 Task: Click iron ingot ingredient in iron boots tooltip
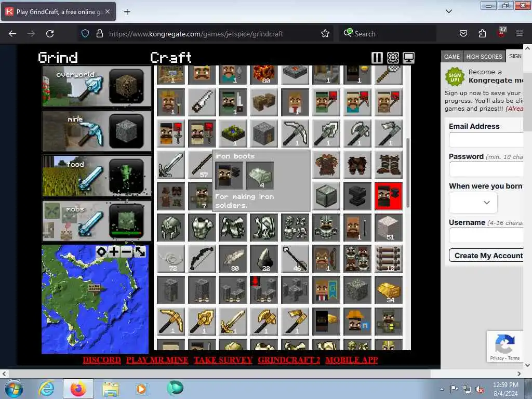pyautogui.click(x=260, y=176)
